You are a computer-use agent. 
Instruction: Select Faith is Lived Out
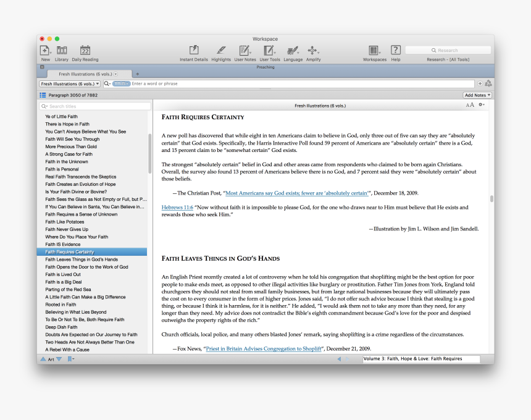pyautogui.click(x=63, y=274)
